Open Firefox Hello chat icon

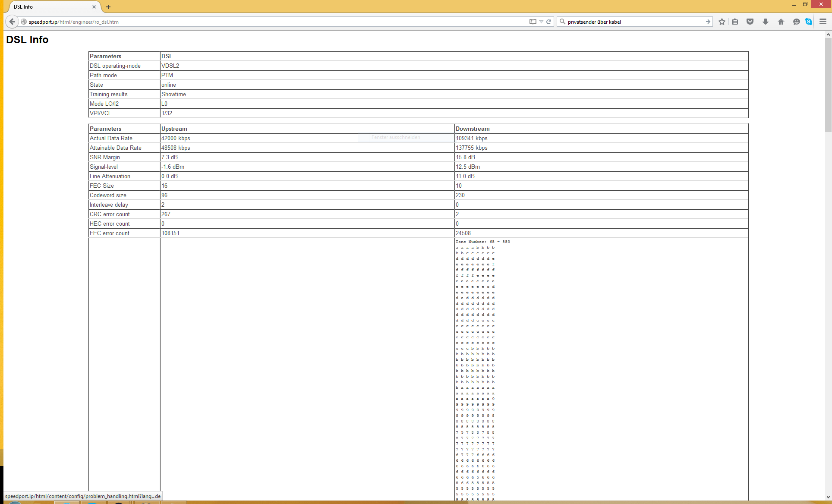(797, 22)
